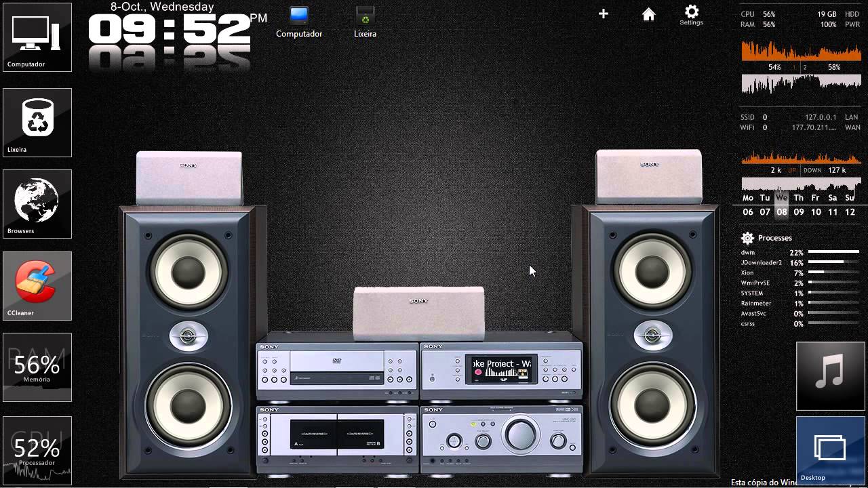Open the Browsers globe tile
The height and width of the screenshot is (488, 868).
37,204
